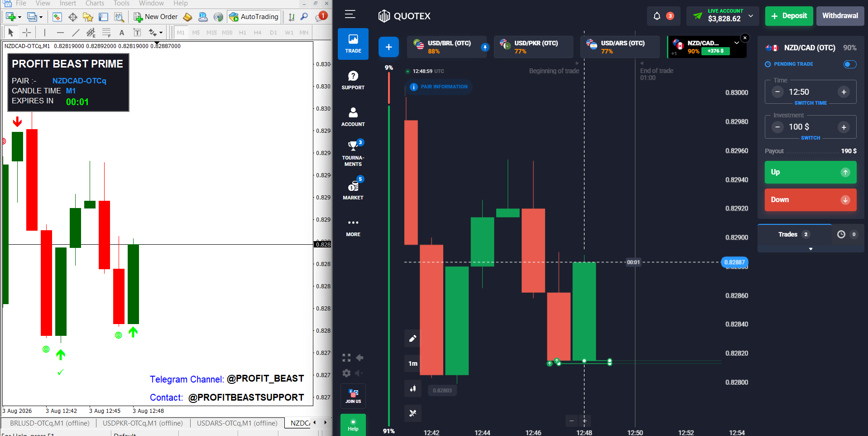Image resolution: width=868 pixels, height=436 pixels.
Task: Switch to D1 timeframe
Action: (273, 33)
